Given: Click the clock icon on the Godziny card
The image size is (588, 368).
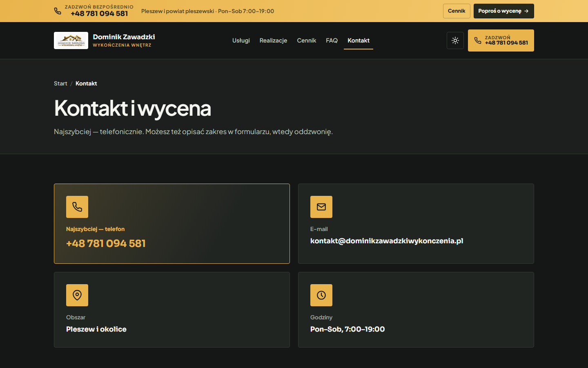Looking at the screenshot, I should click(321, 295).
